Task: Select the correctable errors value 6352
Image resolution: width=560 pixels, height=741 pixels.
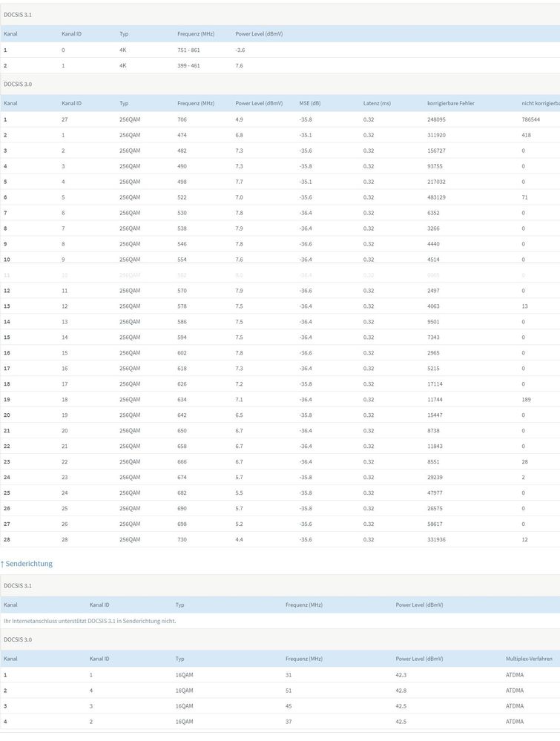Action: pos(433,213)
